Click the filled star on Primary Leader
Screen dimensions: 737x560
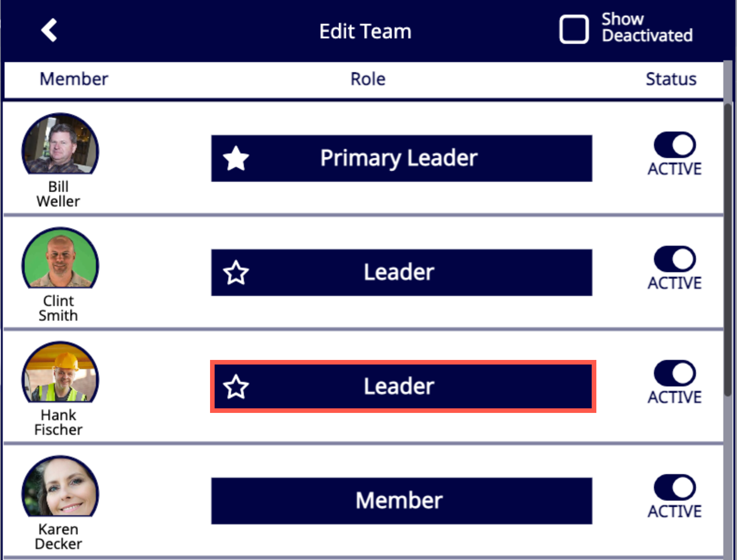click(x=236, y=158)
